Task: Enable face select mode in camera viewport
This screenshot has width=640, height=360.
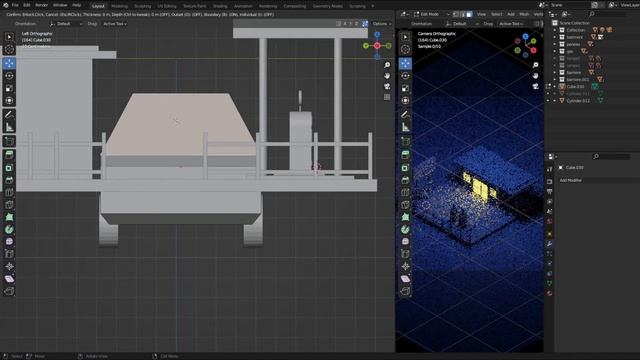Action: tap(469, 14)
